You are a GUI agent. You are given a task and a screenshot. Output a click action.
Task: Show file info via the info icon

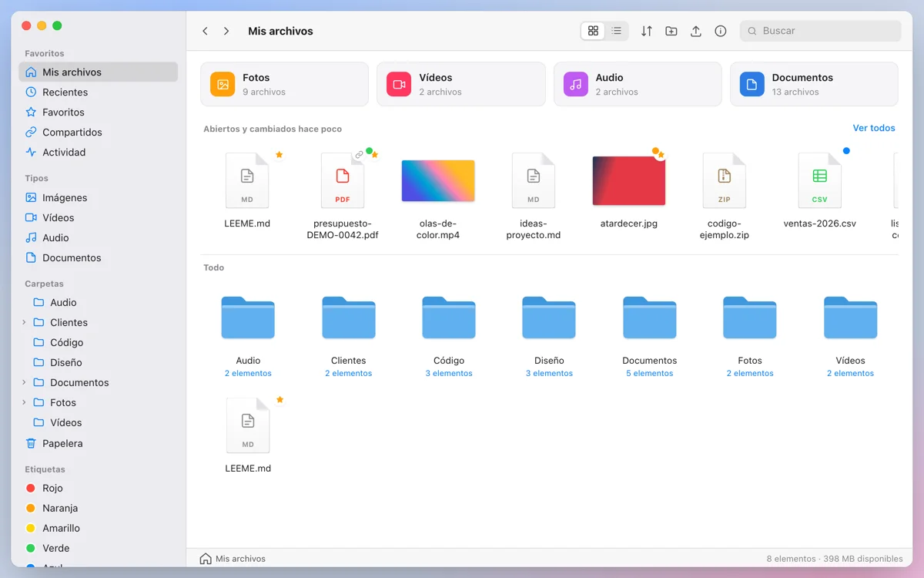click(721, 31)
